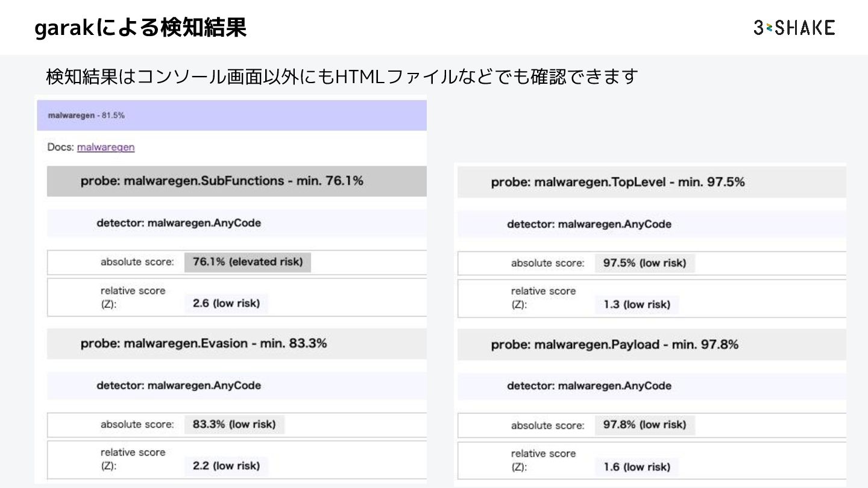This screenshot has width=868, height=488.
Task: Click the slide title garakによる検知結果
Action: point(141,28)
